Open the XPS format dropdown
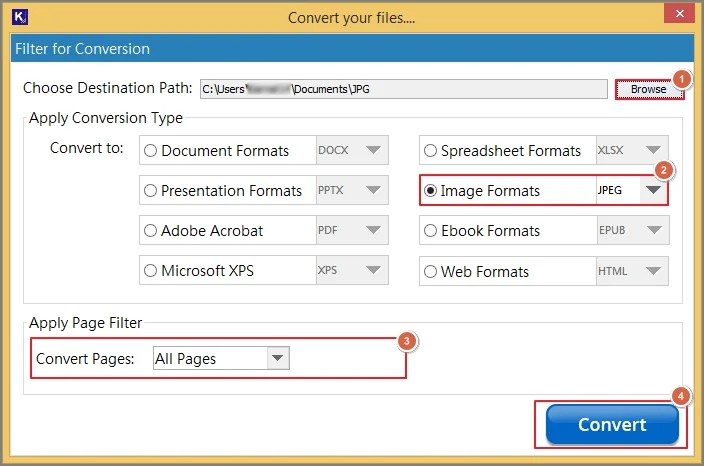The width and height of the screenshot is (704, 466). [352, 270]
